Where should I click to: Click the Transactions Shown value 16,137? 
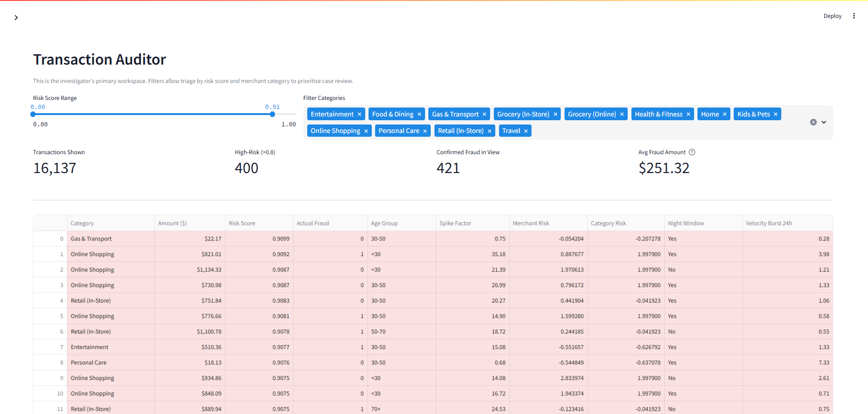pos(55,168)
